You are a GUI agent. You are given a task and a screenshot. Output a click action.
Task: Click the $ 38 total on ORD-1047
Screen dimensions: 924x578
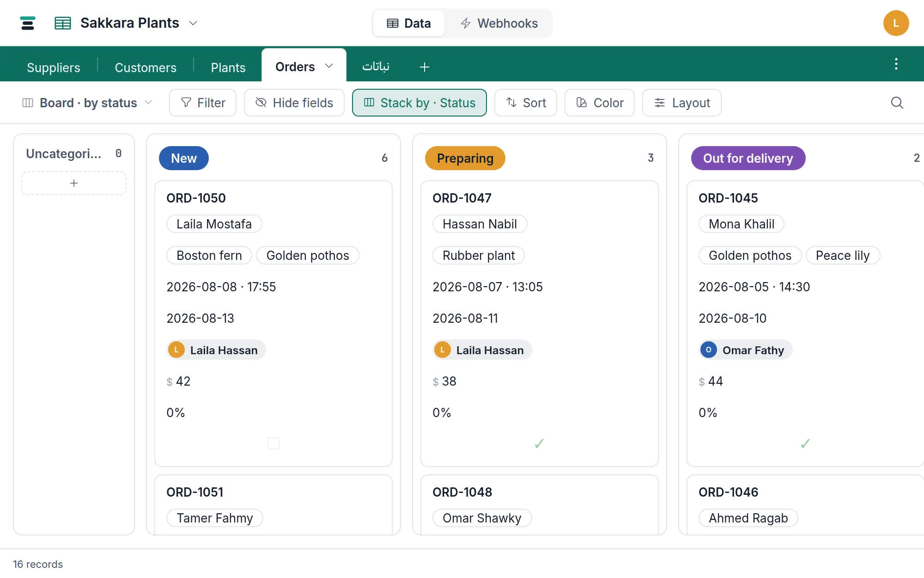444,381
